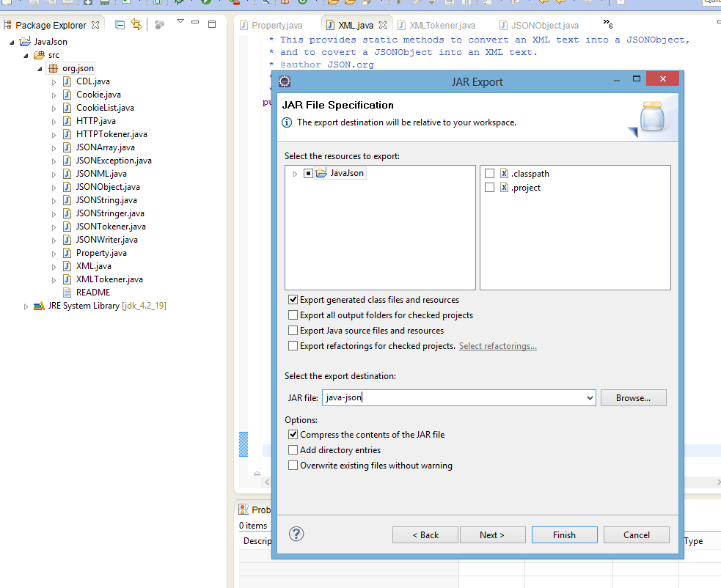Screen dimensions: 721x588
Task: Open the Property.java tab
Action: (276, 24)
